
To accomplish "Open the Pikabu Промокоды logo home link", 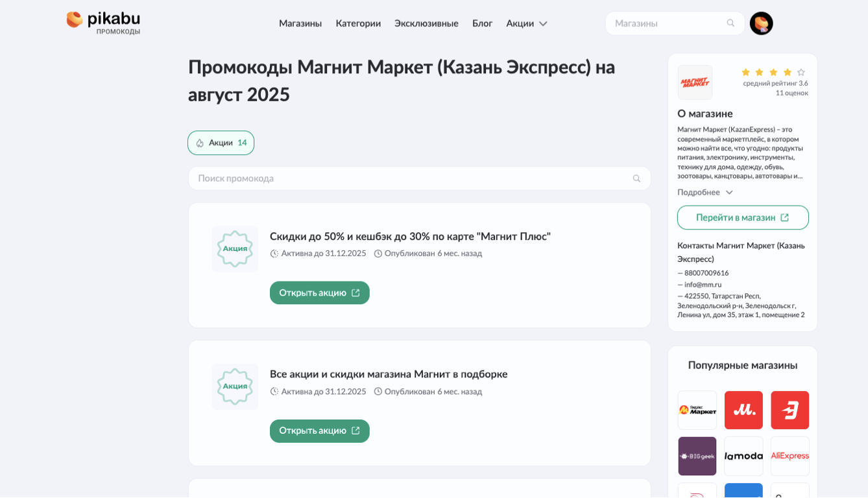I will 103,23.
